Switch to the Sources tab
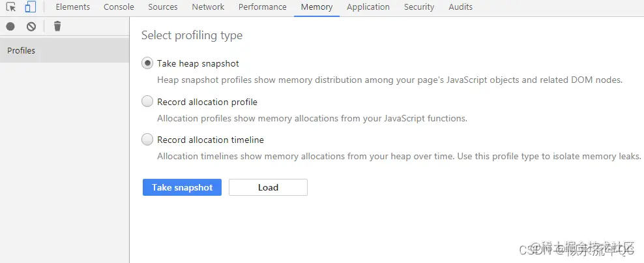Image resolution: width=644 pixels, height=263 pixels. click(163, 7)
